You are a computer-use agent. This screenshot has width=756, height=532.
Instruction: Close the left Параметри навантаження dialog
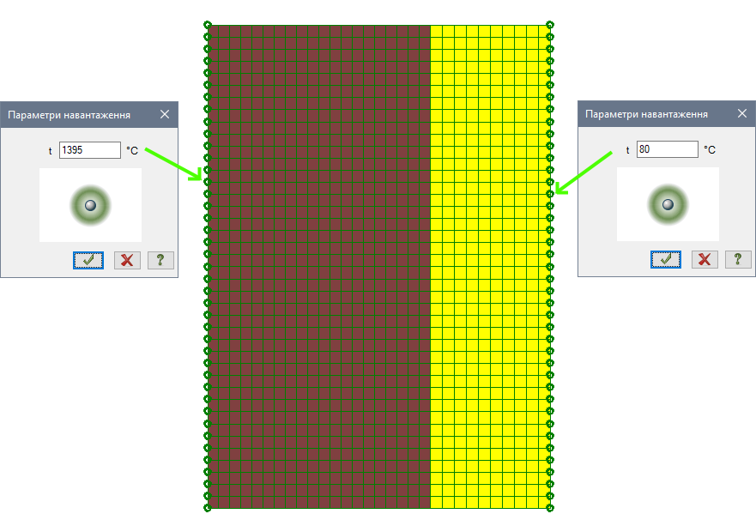(165, 114)
